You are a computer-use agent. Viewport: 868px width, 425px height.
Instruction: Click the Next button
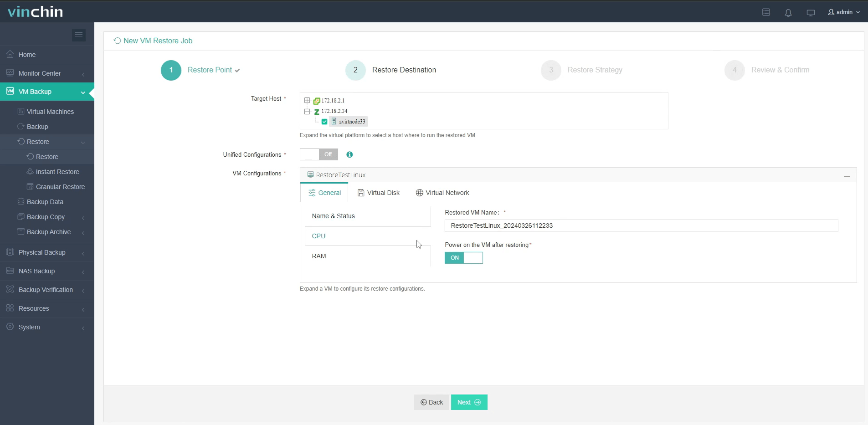tap(469, 402)
